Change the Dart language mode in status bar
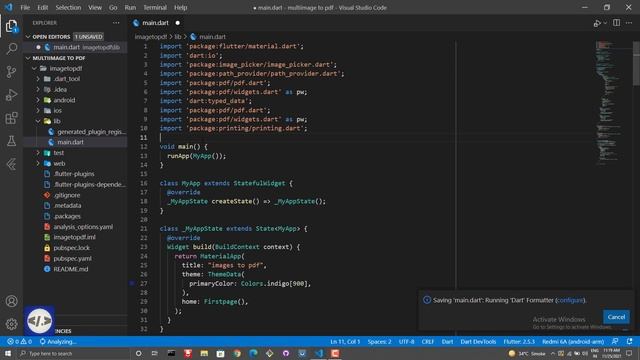 click(x=447, y=342)
